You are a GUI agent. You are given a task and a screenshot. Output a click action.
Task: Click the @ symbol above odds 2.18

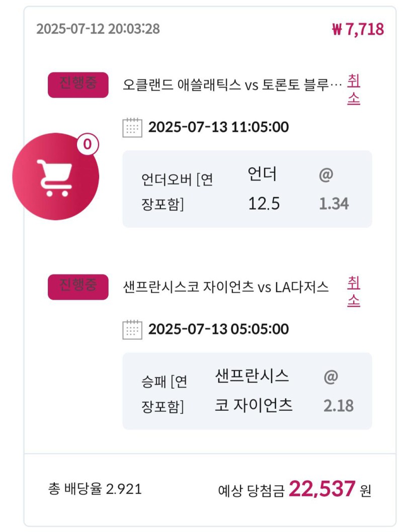click(331, 377)
